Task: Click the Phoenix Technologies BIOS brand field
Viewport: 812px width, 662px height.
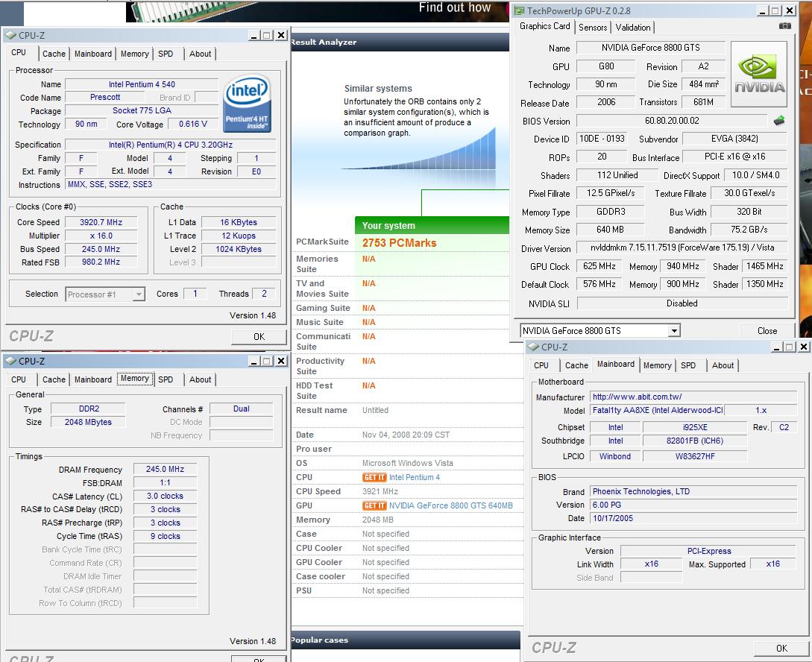Action: click(694, 492)
